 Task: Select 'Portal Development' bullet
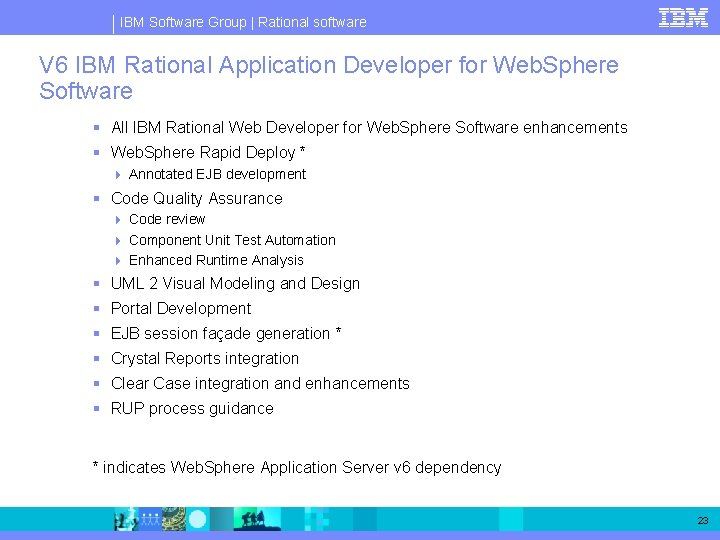point(181,309)
